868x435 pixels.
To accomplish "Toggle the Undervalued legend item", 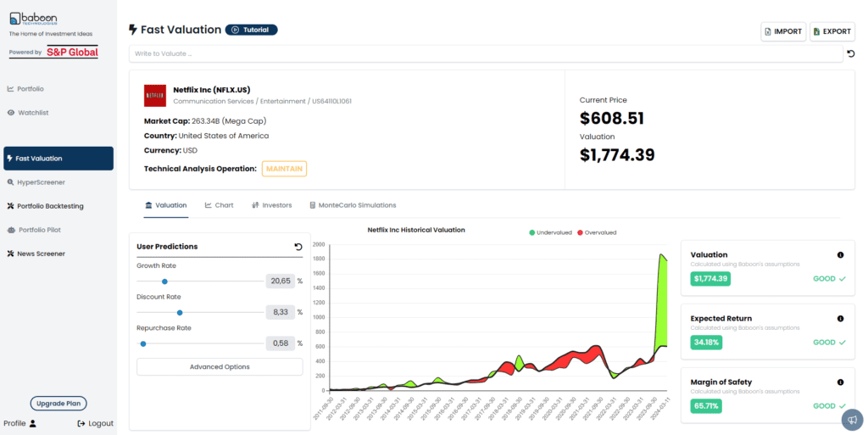I will (550, 232).
